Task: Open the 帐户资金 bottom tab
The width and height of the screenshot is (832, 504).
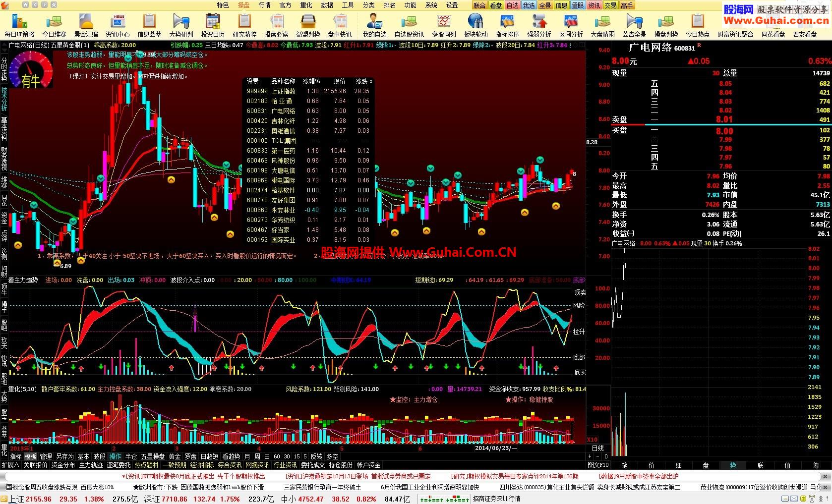Action: point(368,465)
